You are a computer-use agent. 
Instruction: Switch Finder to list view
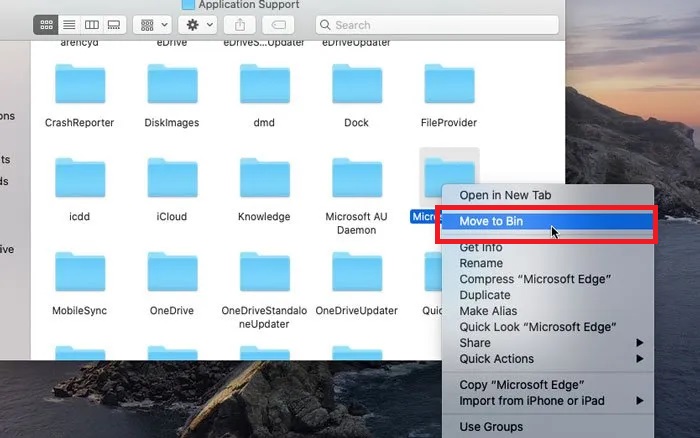[x=69, y=25]
